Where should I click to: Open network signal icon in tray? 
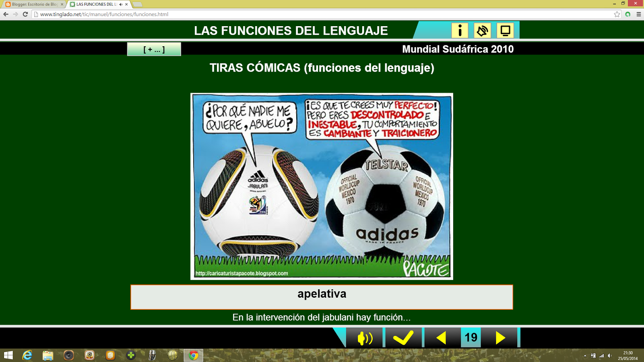(601, 356)
